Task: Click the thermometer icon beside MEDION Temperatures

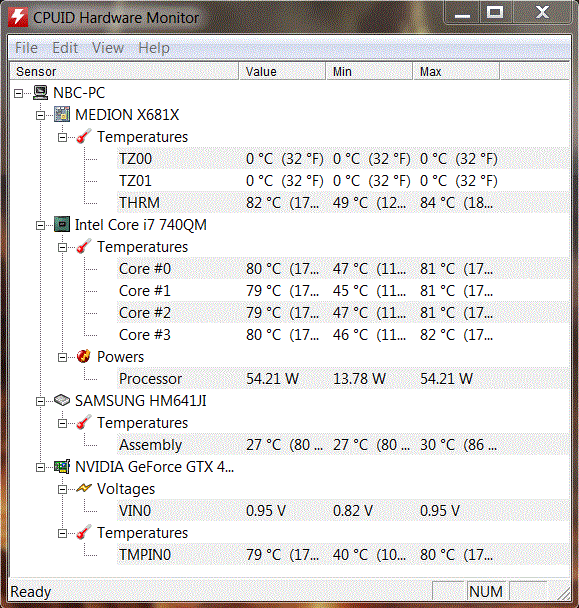Action: [x=84, y=136]
